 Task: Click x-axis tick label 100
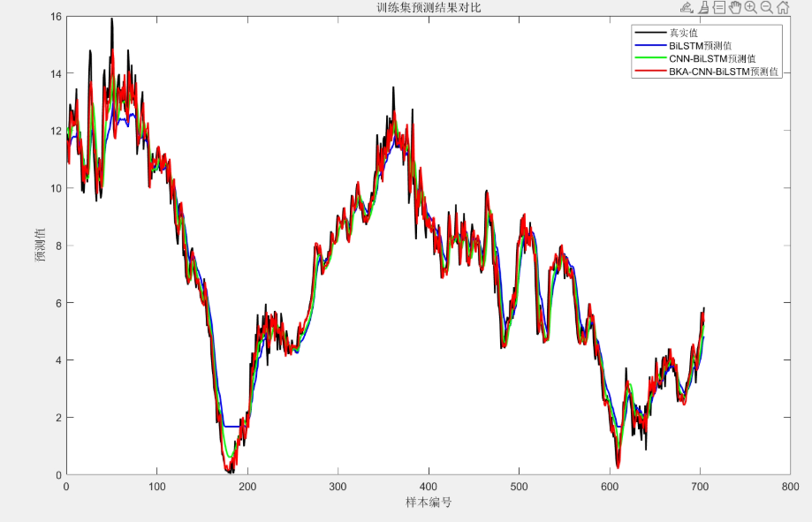point(157,487)
